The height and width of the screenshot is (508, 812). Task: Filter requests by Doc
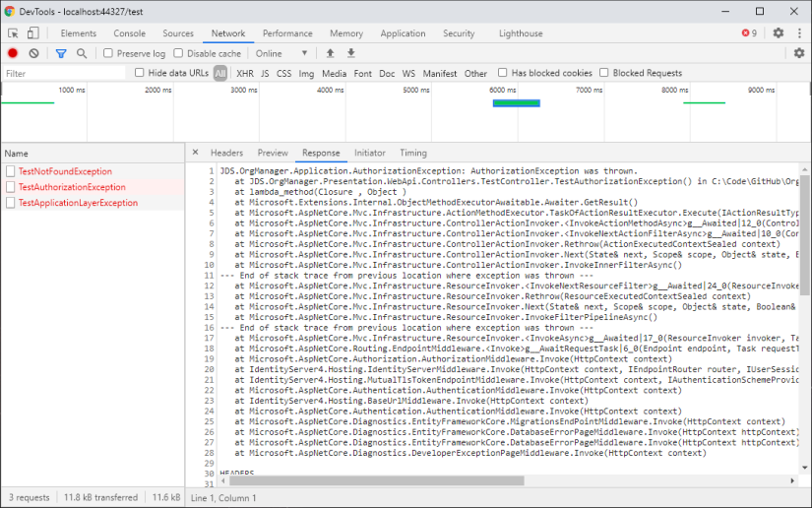point(387,73)
